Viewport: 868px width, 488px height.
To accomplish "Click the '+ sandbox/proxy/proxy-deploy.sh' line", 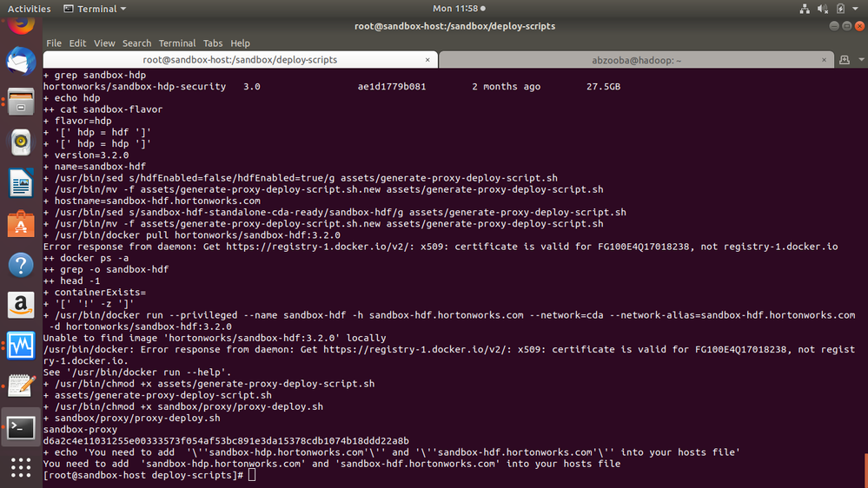I will coord(132,419).
